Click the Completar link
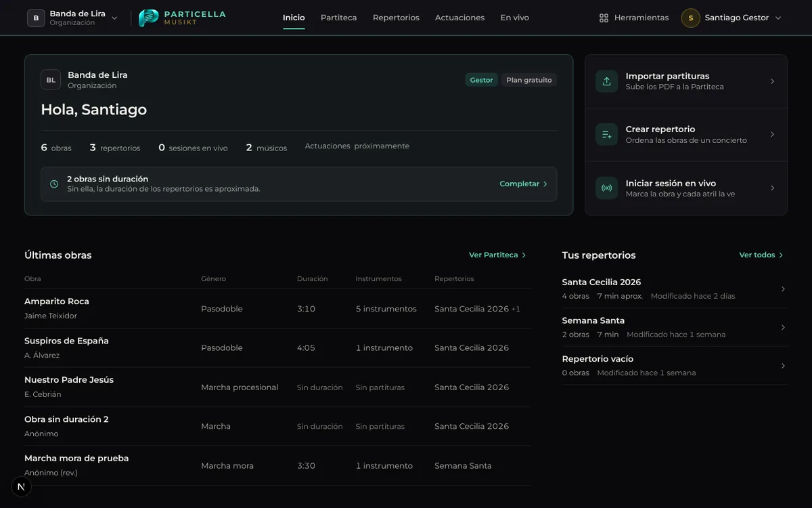This screenshot has width=812, height=508. (x=524, y=184)
